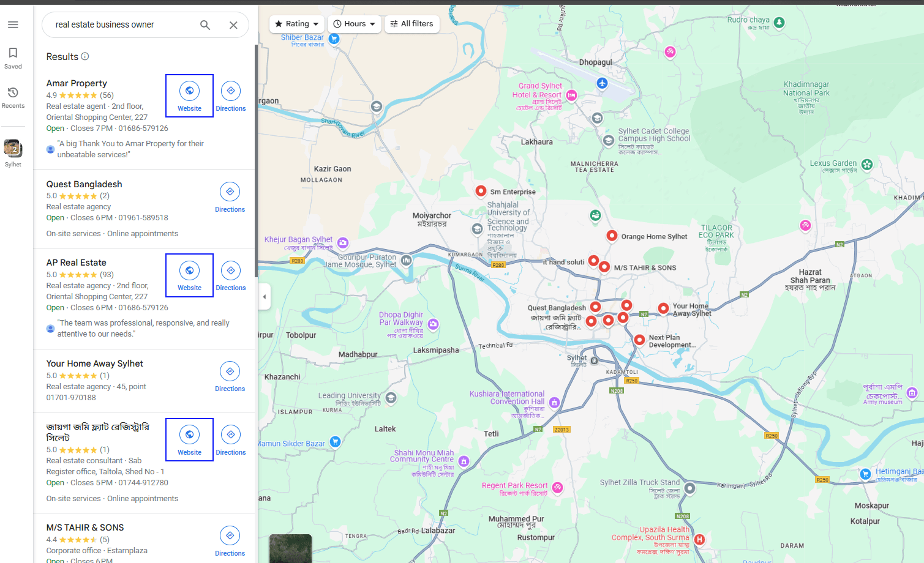
Task: Click Lexus Garden marker
Action: click(867, 164)
